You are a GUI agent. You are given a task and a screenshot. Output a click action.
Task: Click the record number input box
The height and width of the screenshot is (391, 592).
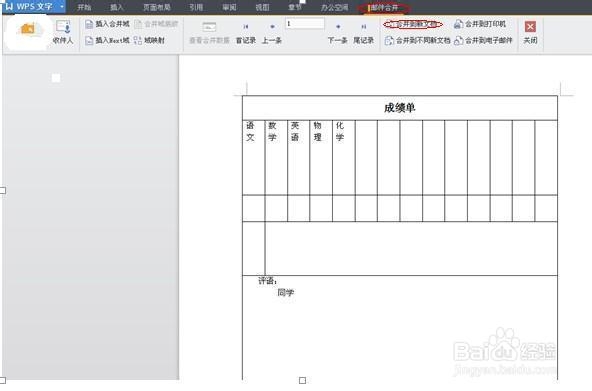[305, 24]
